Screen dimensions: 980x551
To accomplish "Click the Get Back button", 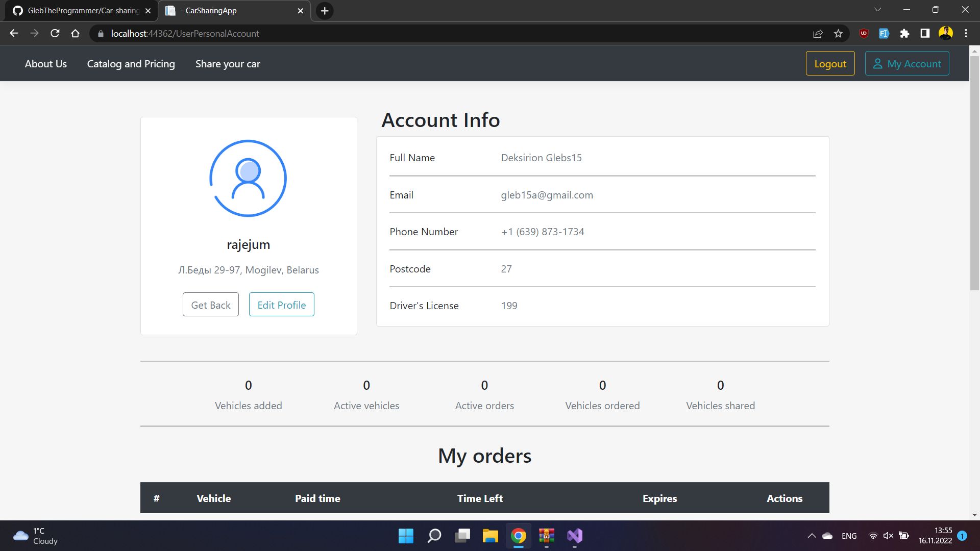I will [211, 305].
